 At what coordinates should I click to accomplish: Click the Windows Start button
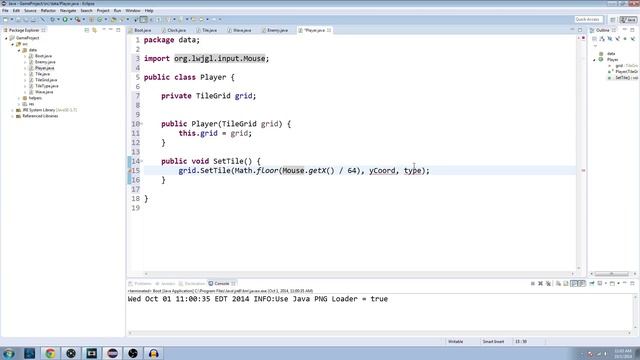click(x=9, y=353)
